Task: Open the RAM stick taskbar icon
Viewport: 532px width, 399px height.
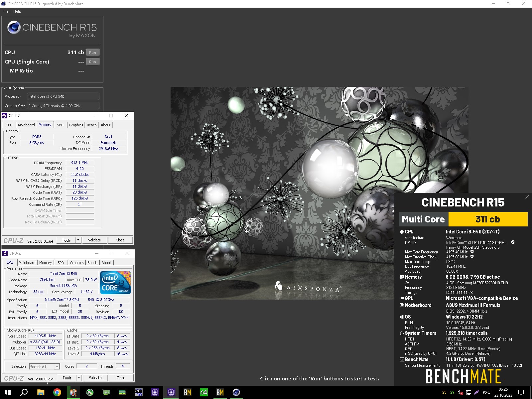Action: [x=122, y=392]
